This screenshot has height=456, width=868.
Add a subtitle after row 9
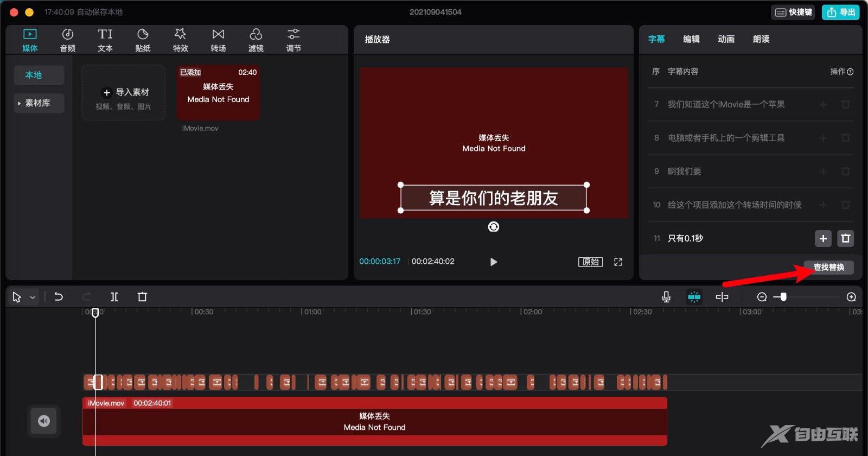coord(823,172)
